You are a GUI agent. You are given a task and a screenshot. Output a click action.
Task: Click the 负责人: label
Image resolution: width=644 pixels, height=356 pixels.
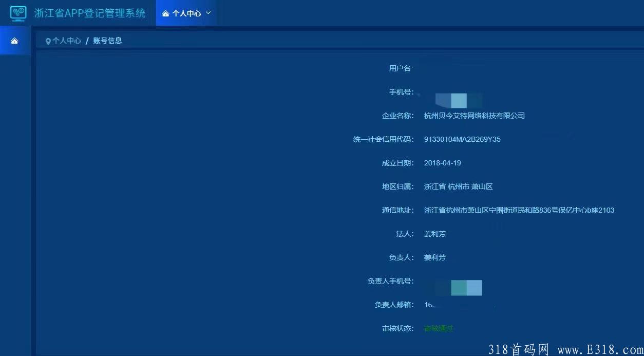point(402,257)
